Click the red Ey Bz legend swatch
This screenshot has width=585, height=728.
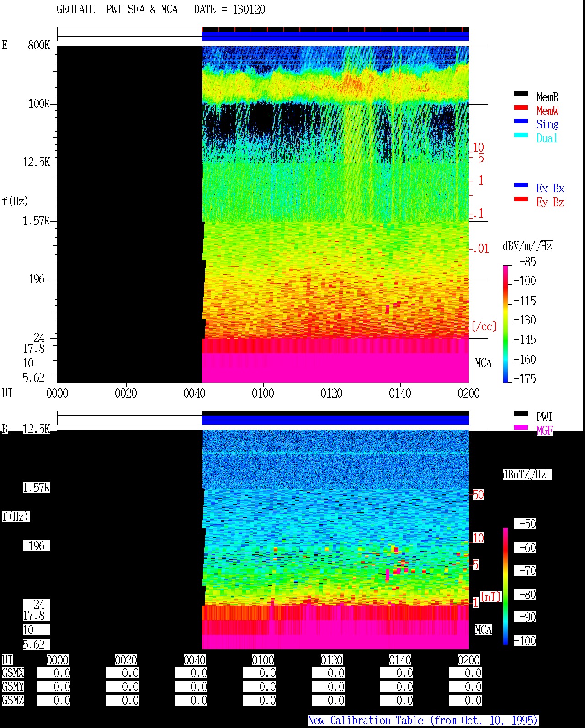521,199
